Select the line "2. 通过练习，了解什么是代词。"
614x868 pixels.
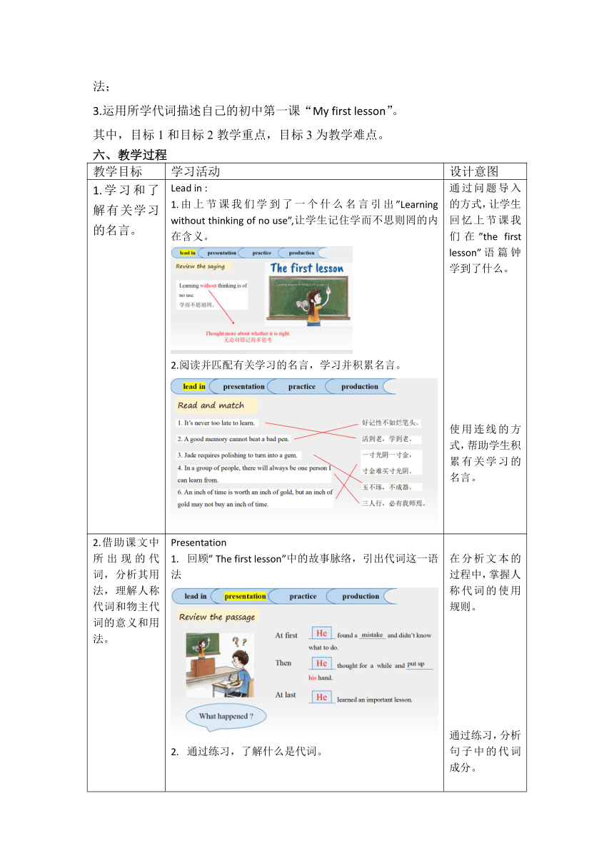coord(248,751)
